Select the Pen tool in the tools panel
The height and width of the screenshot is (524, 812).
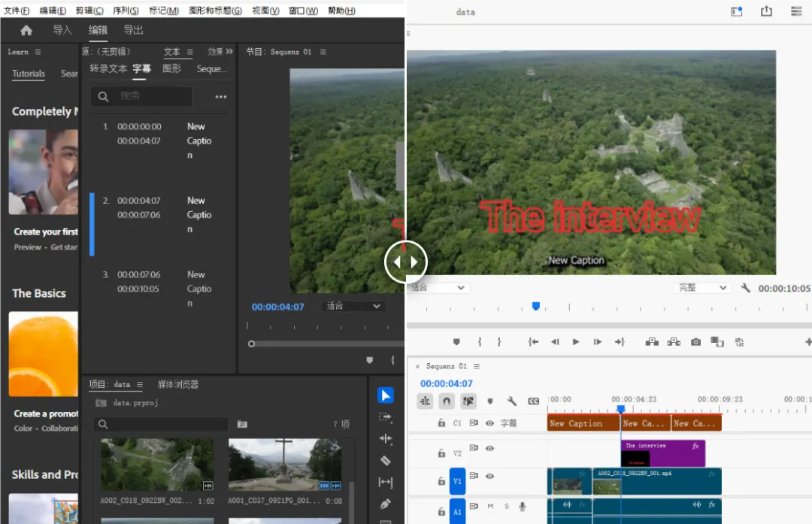pos(385,504)
